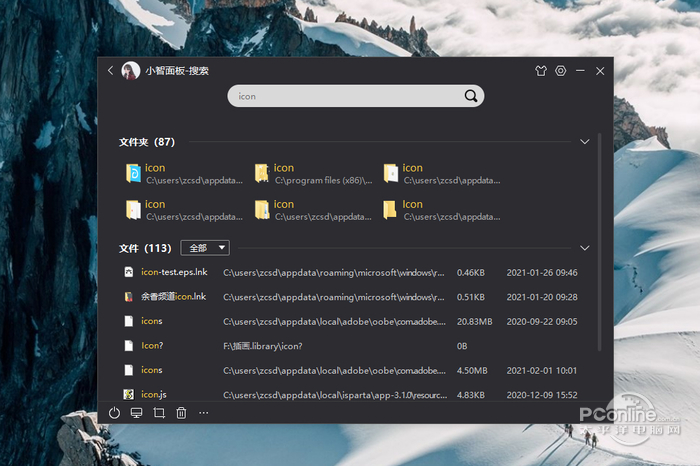This screenshot has width=700, height=466.
Task: Go back with the left arrow
Action: (x=111, y=71)
